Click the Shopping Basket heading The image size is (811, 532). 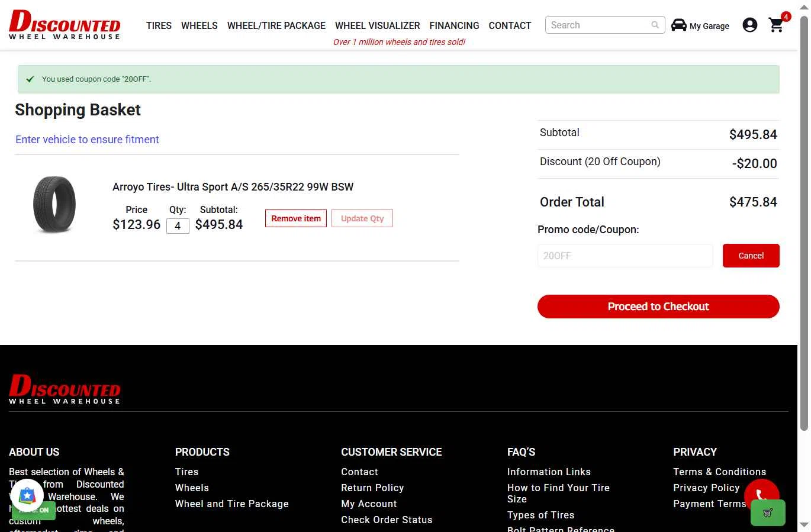coord(78,110)
